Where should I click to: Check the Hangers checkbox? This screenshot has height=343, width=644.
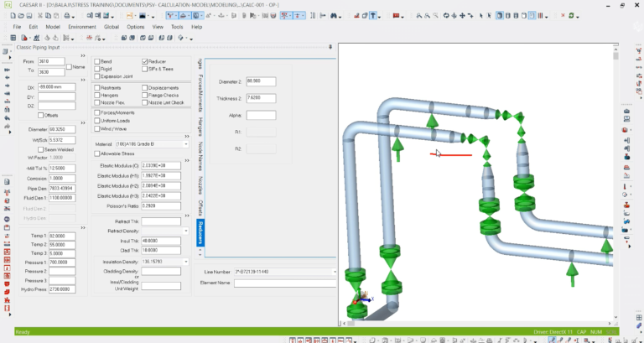tap(97, 96)
